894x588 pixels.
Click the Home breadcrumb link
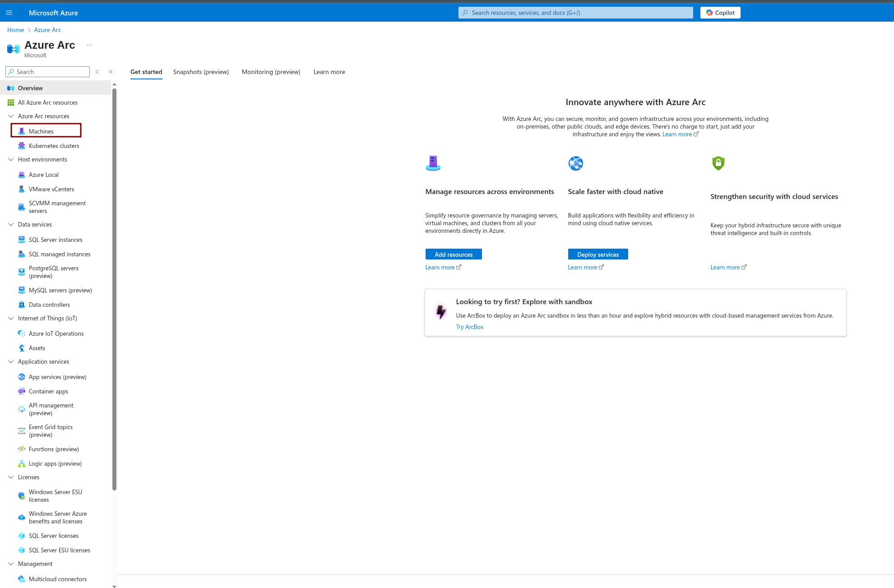[16, 30]
